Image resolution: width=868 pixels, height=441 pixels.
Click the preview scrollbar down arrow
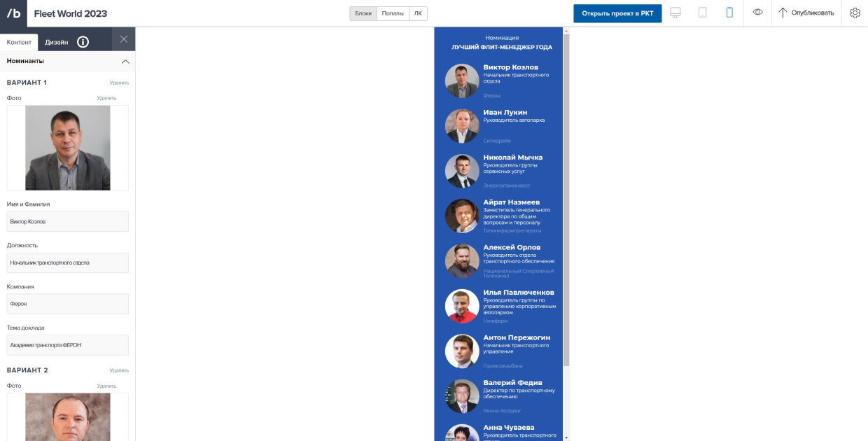(x=566, y=437)
